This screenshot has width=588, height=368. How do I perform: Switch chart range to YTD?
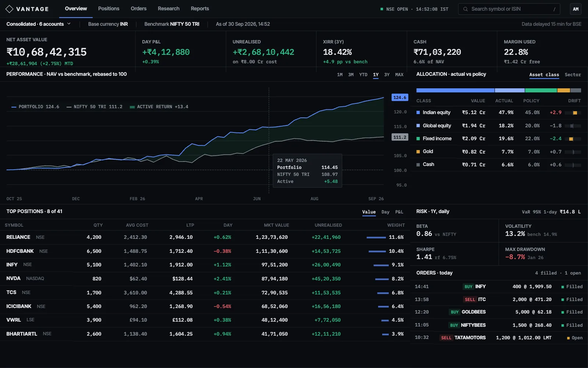[363, 75]
